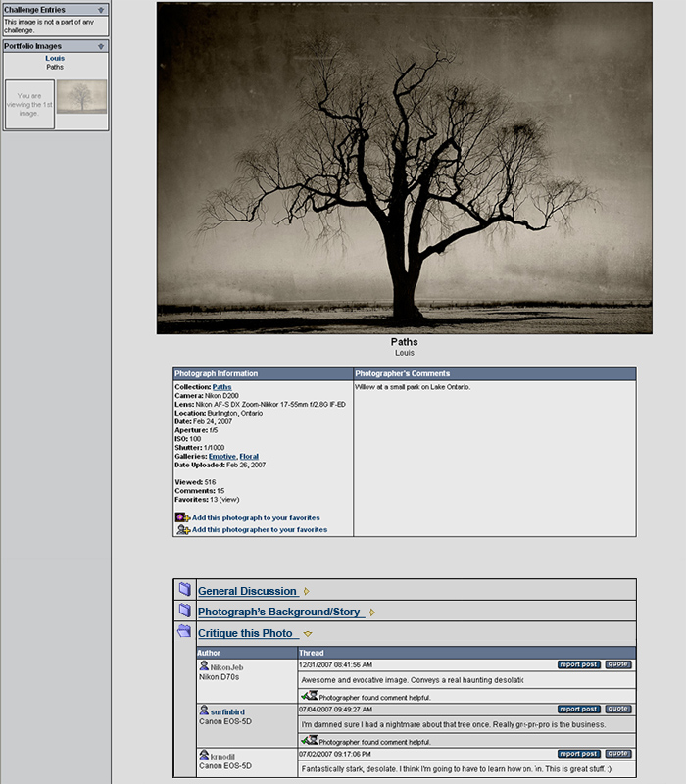
Task: Report surfinbird's post
Action: [578, 709]
